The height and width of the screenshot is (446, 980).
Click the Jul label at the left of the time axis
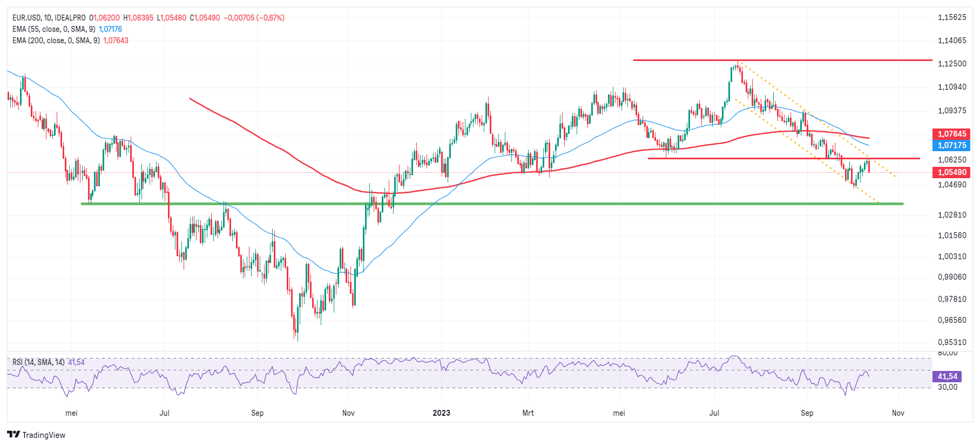click(165, 413)
